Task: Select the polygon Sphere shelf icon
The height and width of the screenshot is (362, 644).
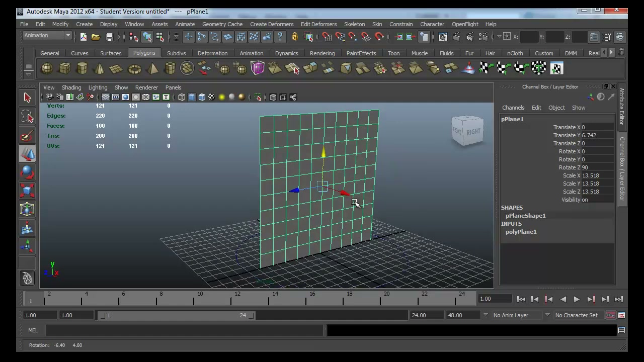Action: [47, 68]
